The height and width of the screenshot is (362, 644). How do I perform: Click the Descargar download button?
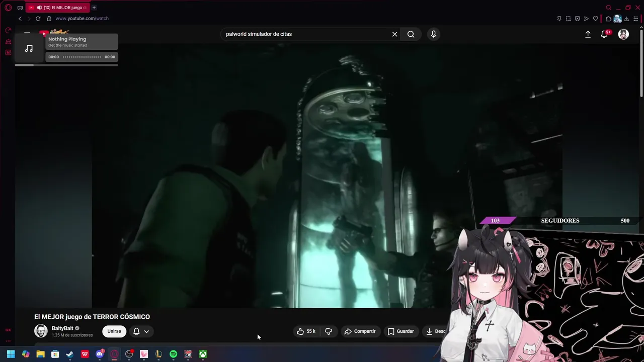point(436,331)
